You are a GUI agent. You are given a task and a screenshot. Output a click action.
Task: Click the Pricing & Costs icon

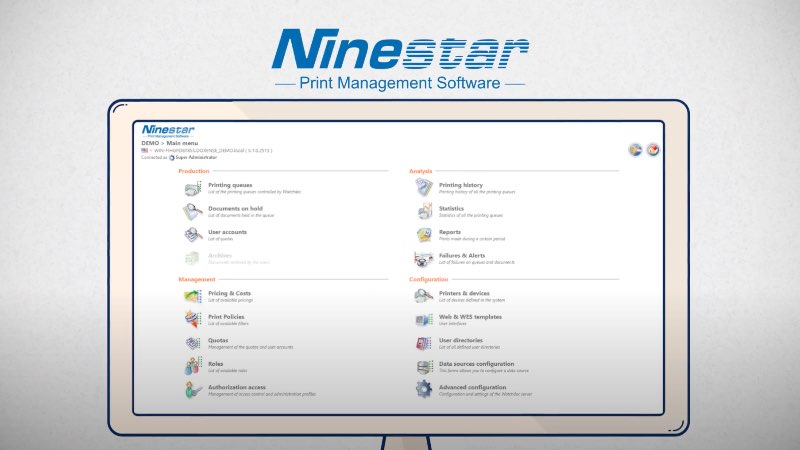[193, 296]
